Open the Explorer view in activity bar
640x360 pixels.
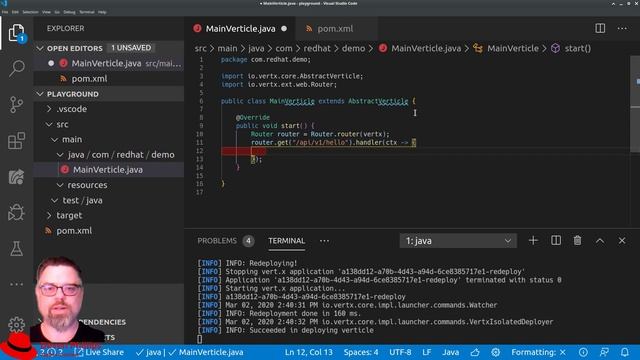[x=16, y=33]
